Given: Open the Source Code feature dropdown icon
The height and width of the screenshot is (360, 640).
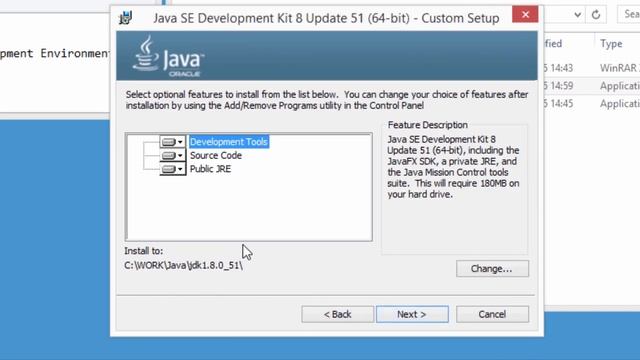Looking at the screenshot, I should pyautogui.click(x=172, y=156).
